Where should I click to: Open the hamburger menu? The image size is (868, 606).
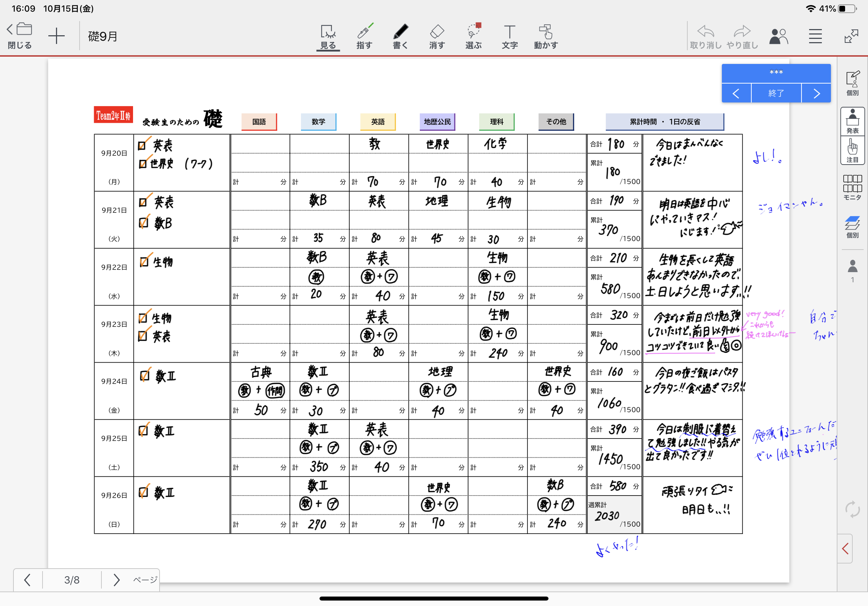(x=815, y=37)
